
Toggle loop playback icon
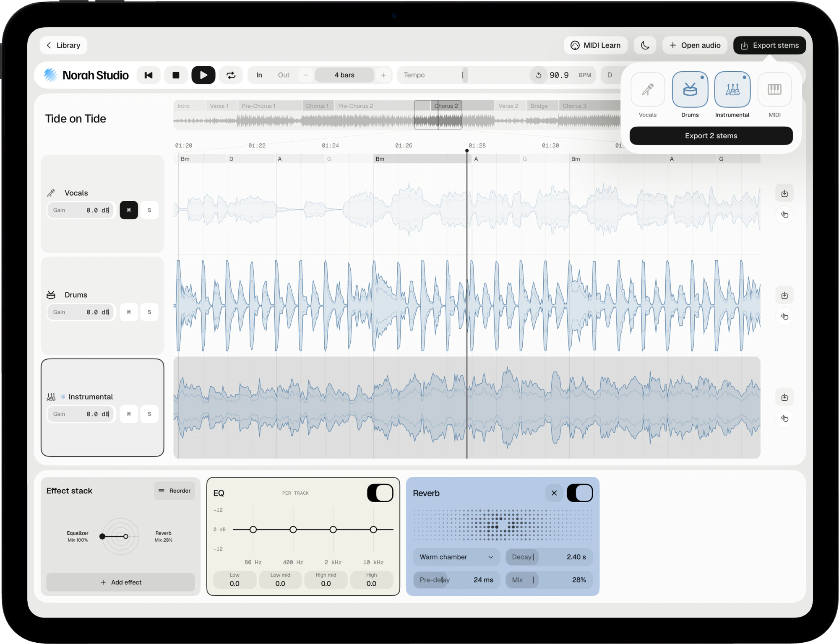pos(231,75)
